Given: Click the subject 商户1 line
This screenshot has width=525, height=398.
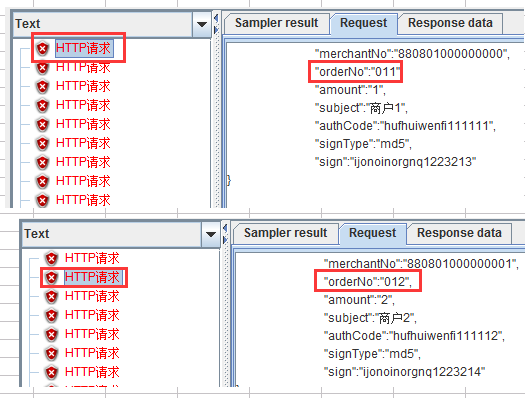Looking at the screenshot, I should pyautogui.click(x=361, y=108).
